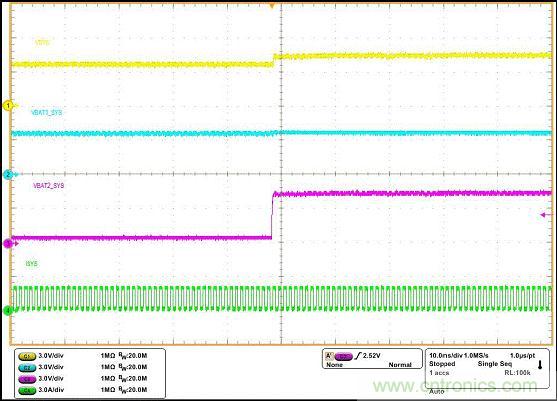Click the magenta trigger level arrow on right
Viewport: 557px width, 401px height.
tap(547, 215)
